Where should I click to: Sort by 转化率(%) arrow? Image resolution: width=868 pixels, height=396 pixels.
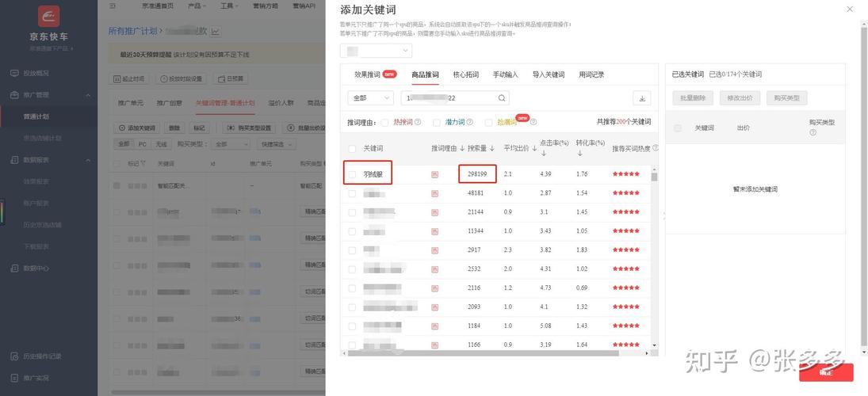pos(579,153)
